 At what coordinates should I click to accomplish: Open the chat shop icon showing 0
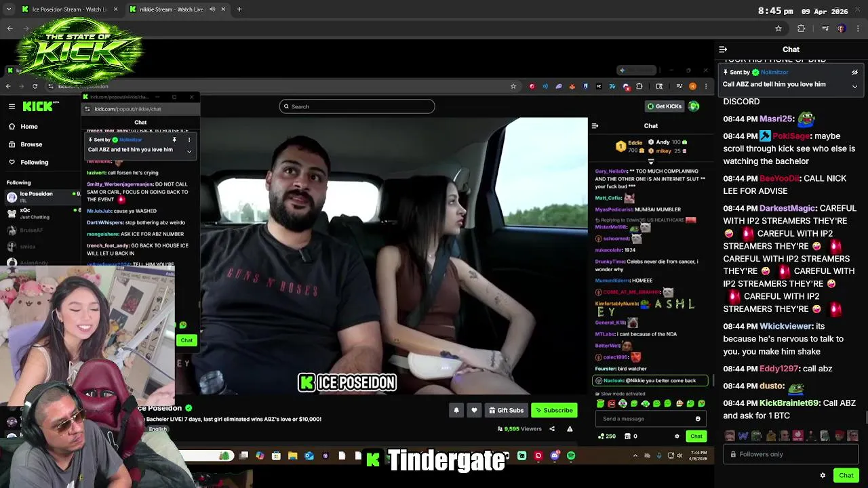click(630, 436)
